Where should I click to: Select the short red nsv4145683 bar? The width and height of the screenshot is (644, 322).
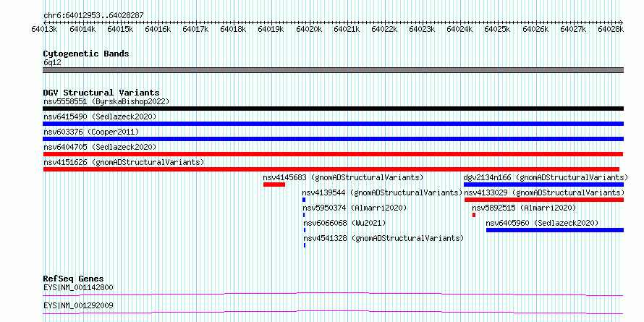(x=274, y=185)
